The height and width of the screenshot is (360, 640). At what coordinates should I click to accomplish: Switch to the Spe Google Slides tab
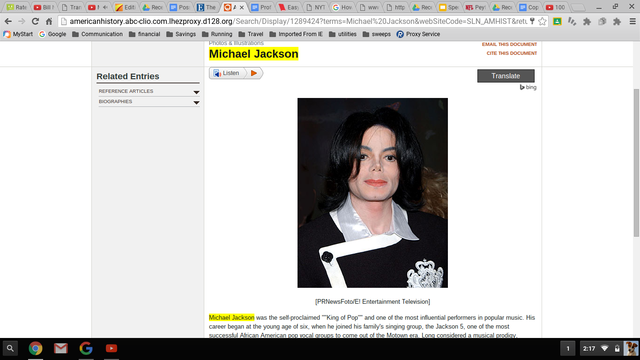click(x=448, y=7)
